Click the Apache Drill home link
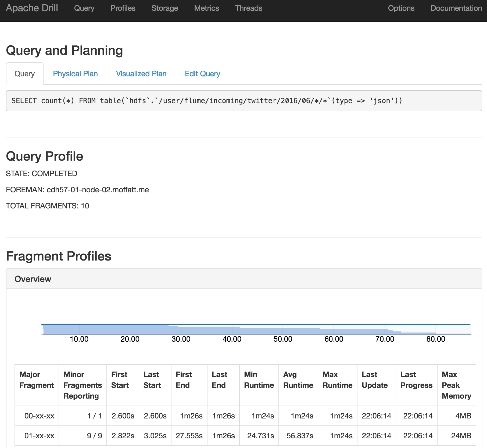 tap(32, 8)
